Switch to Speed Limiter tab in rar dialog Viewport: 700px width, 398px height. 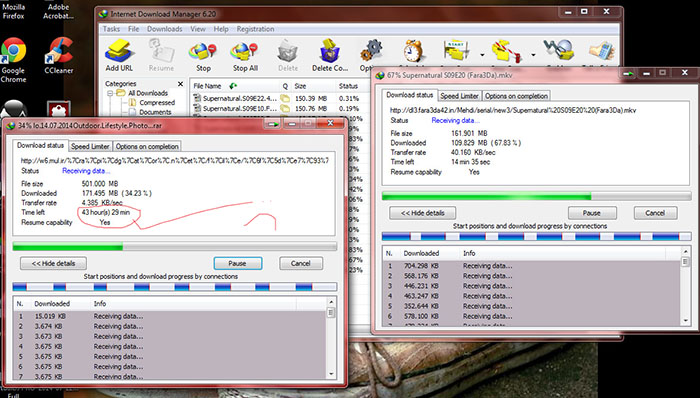click(x=90, y=146)
